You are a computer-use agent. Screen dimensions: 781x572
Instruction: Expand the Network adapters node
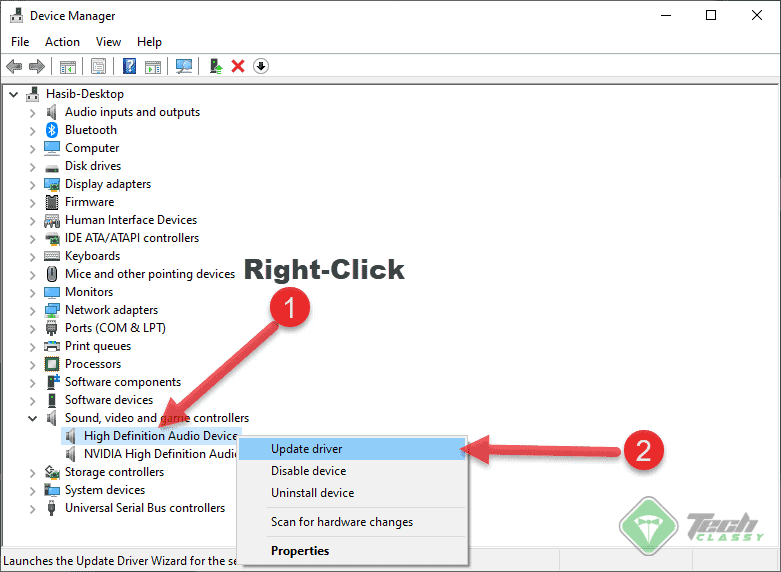(x=32, y=310)
